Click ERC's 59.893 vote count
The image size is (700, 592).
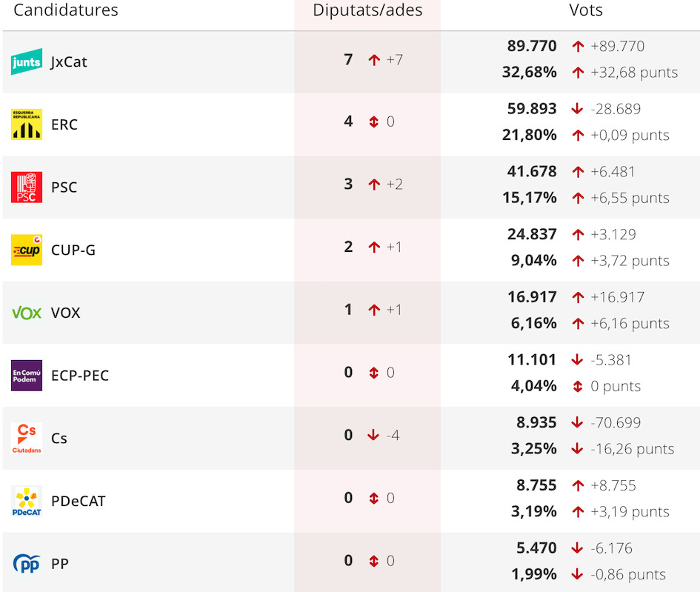point(532,108)
